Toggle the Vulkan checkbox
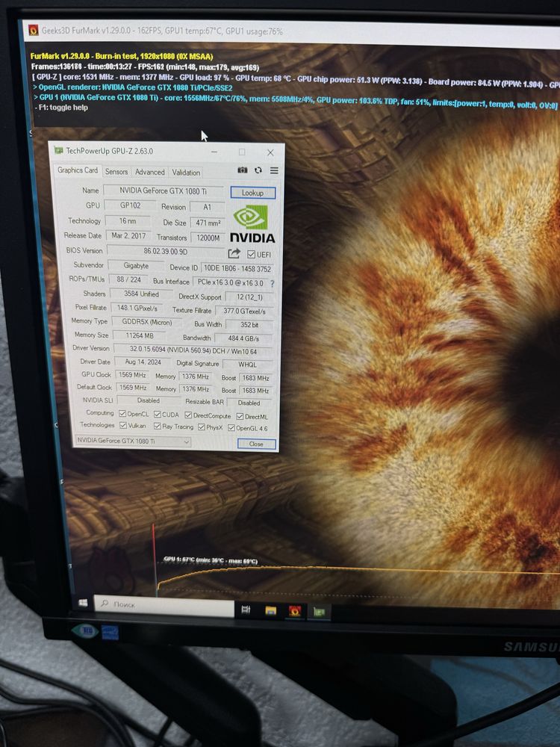Image resolution: width=560 pixels, height=747 pixels. [123, 425]
